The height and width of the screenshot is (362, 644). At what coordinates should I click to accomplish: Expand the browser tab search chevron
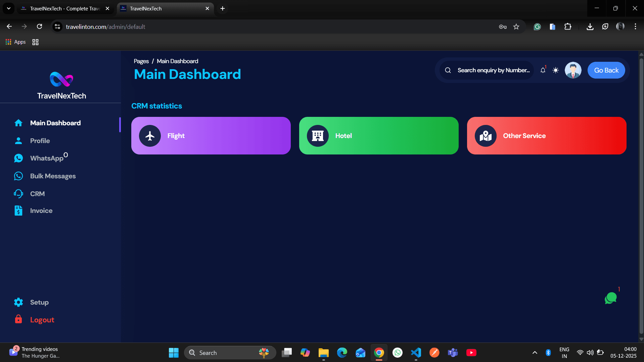click(8, 8)
